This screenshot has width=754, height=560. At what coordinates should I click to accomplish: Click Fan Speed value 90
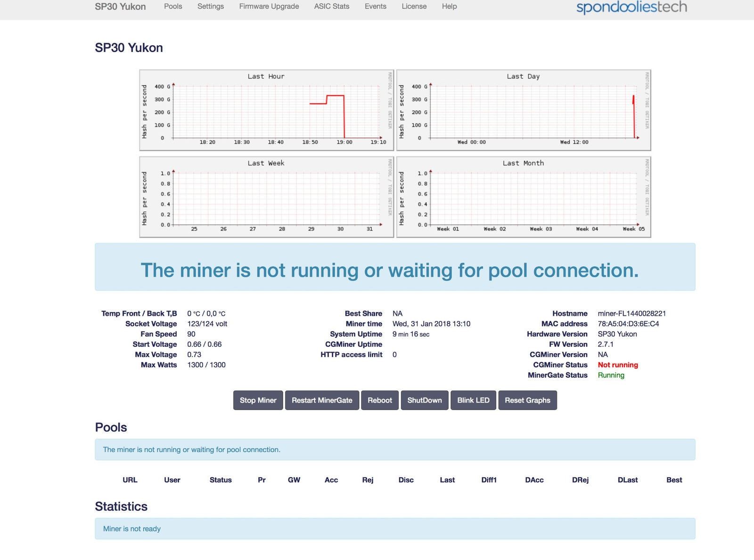click(x=191, y=334)
